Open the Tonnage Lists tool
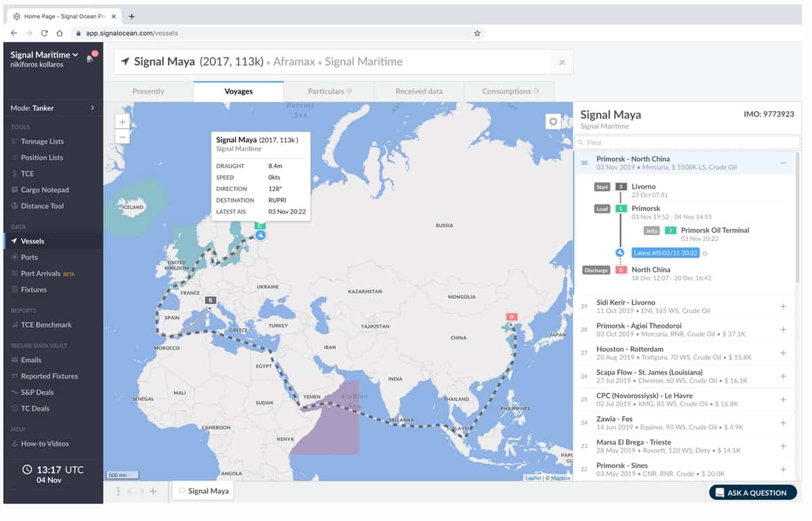Screen dimensions: 812x521 [41, 141]
